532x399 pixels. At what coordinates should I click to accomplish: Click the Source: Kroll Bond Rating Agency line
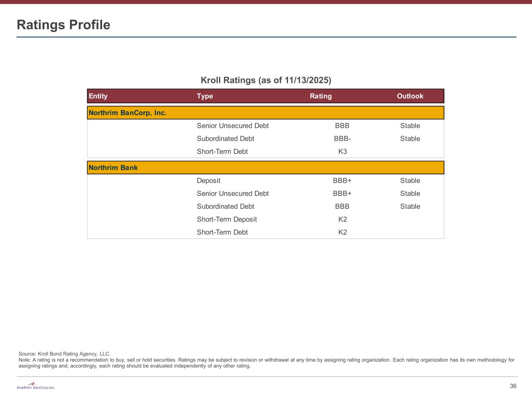point(65,354)
